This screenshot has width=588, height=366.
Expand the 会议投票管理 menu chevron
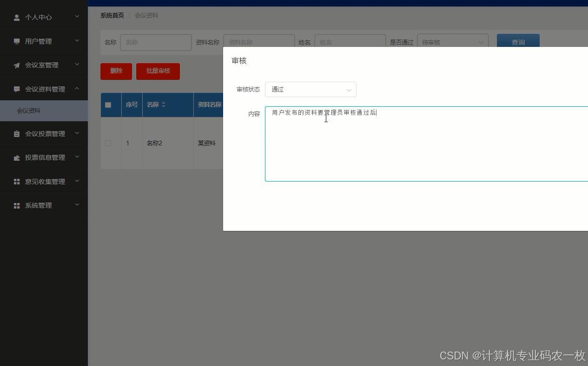(77, 133)
